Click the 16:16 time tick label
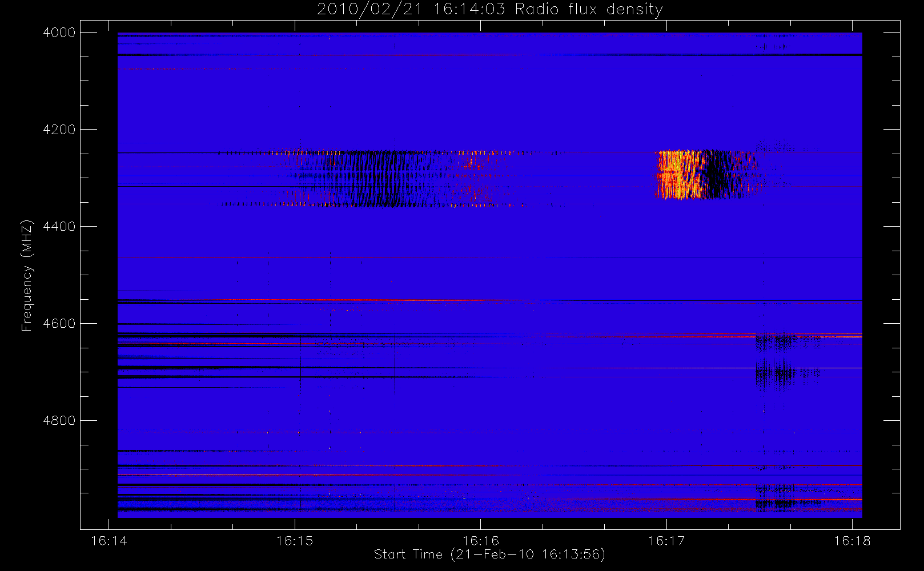Image resolution: width=924 pixels, height=571 pixels. (480, 541)
